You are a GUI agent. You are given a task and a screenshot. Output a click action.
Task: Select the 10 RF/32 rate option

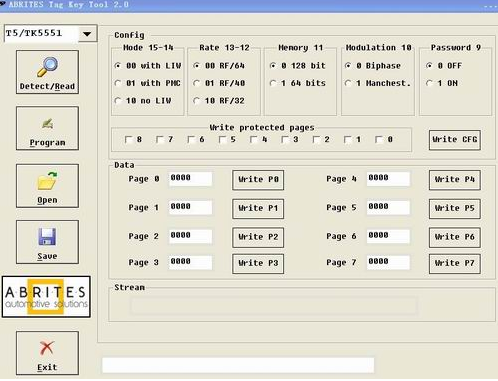tap(197, 100)
